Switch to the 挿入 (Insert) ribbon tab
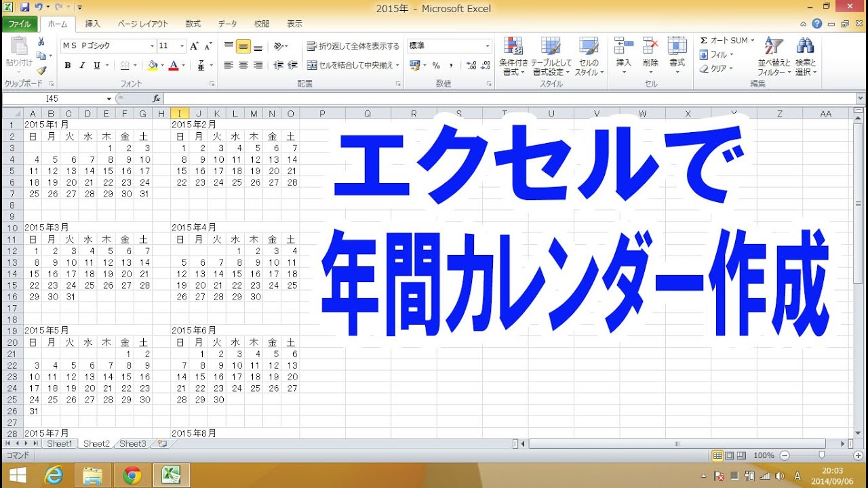This screenshot has width=868, height=488. [92, 24]
